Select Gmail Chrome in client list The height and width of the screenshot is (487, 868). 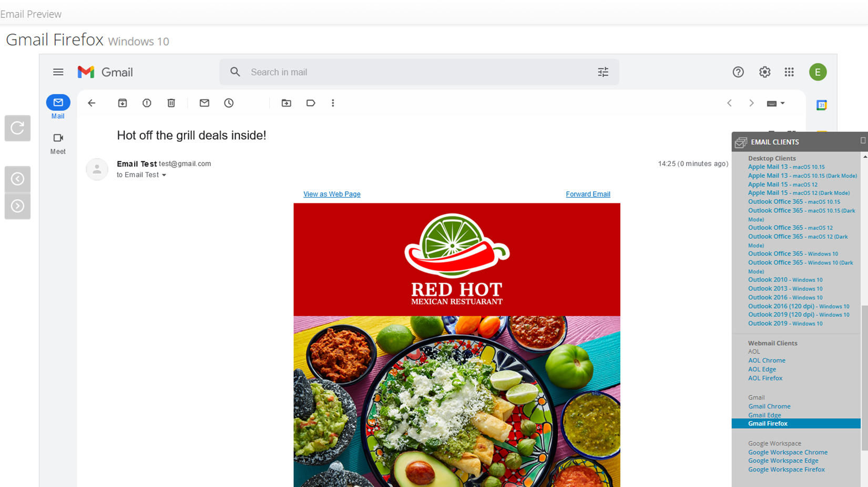click(769, 406)
